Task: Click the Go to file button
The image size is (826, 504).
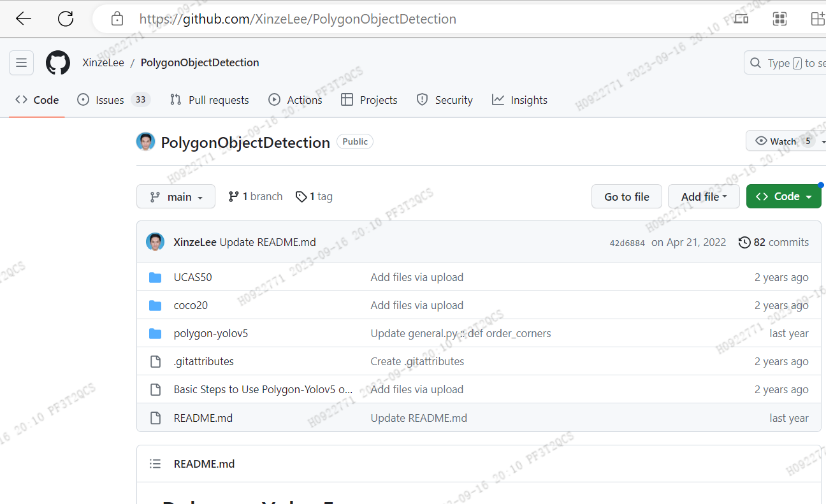Action: 627,196
